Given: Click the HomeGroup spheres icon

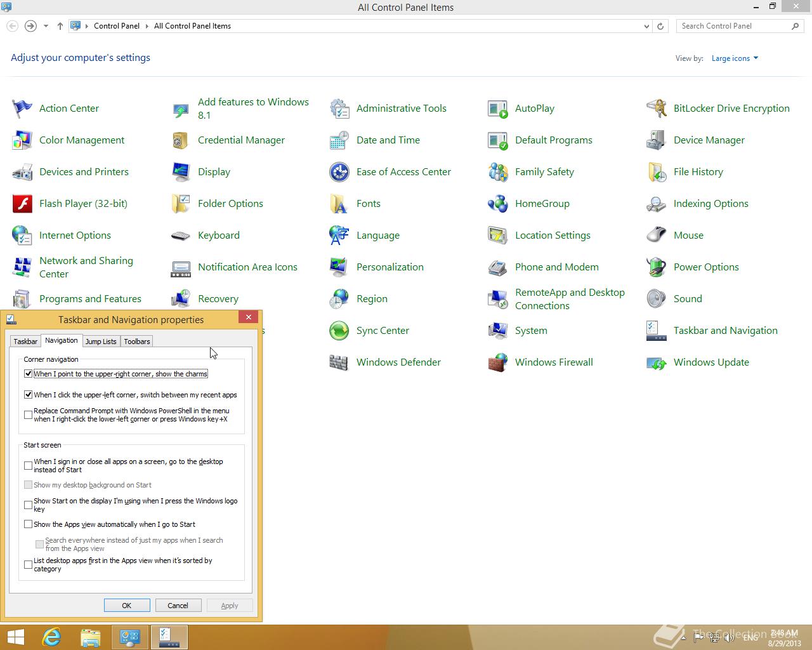Looking at the screenshot, I should (x=498, y=204).
